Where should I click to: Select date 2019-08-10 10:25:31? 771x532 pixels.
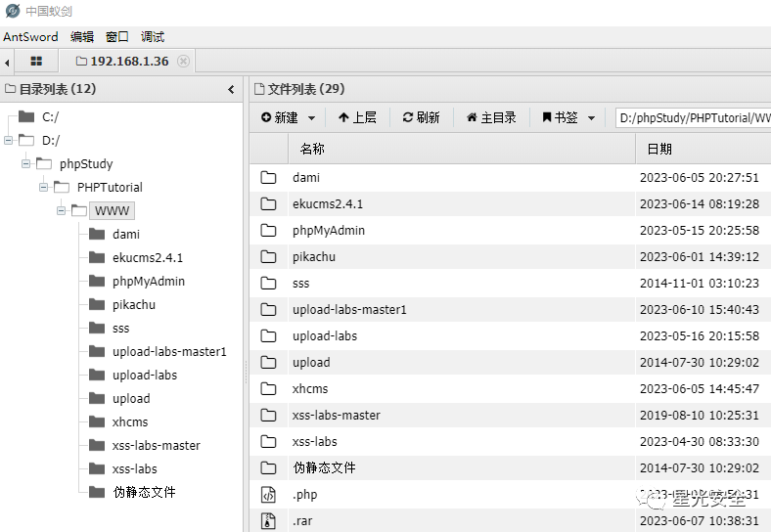coord(700,415)
